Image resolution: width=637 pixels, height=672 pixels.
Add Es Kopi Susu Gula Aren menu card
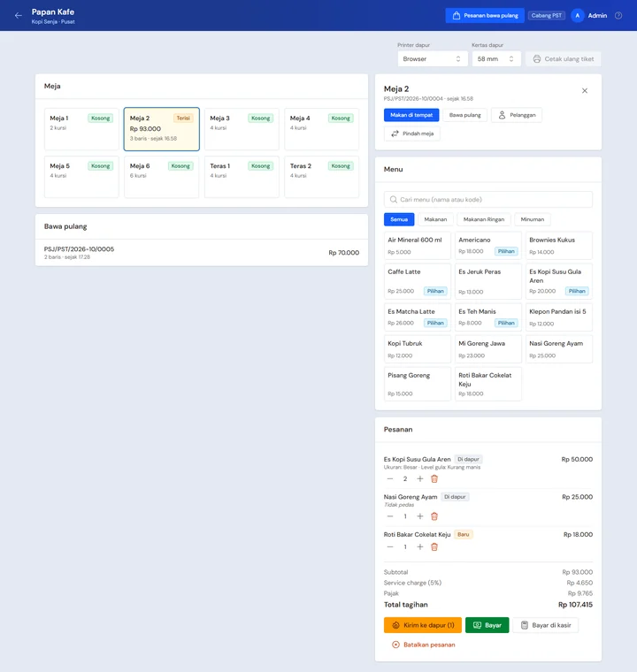(559, 281)
